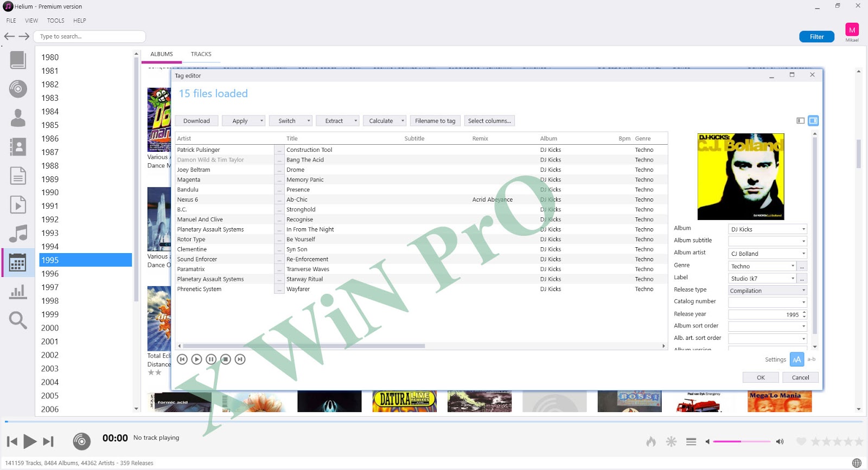Open the Label dropdown showing Studio !k7

tap(793, 278)
